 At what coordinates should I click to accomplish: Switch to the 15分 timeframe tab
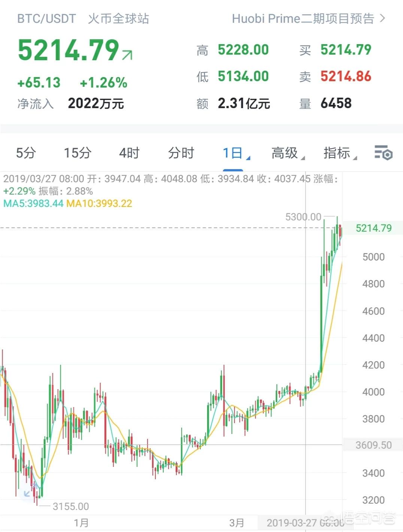(x=78, y=153)
